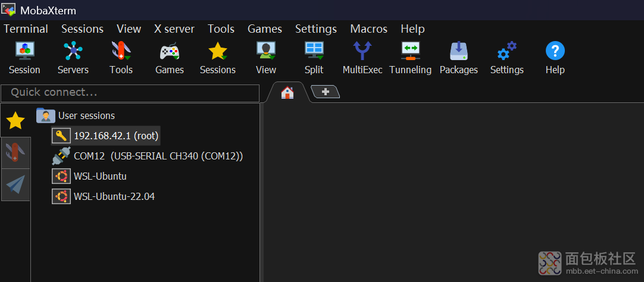Select the WSL-Ubuntu-22.04 session entry

[114, 196]
